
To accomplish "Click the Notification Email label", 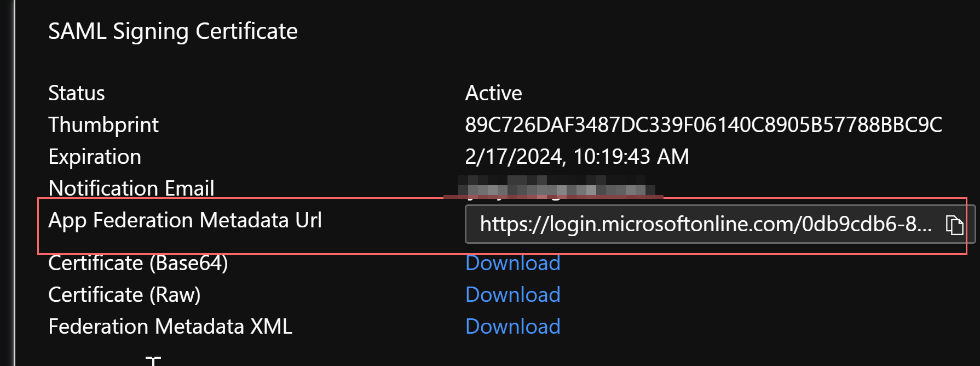I will pyautogui.click(x=131, y=188).
